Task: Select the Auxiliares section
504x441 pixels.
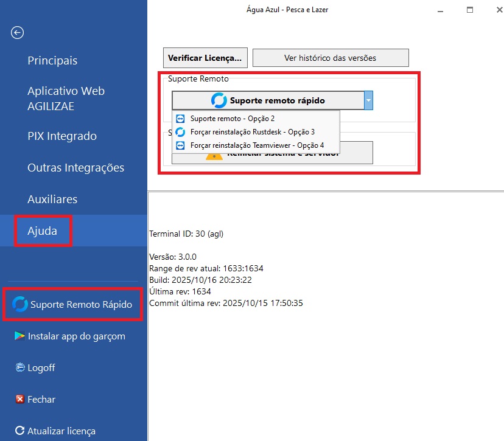Action: click(52, 200)
